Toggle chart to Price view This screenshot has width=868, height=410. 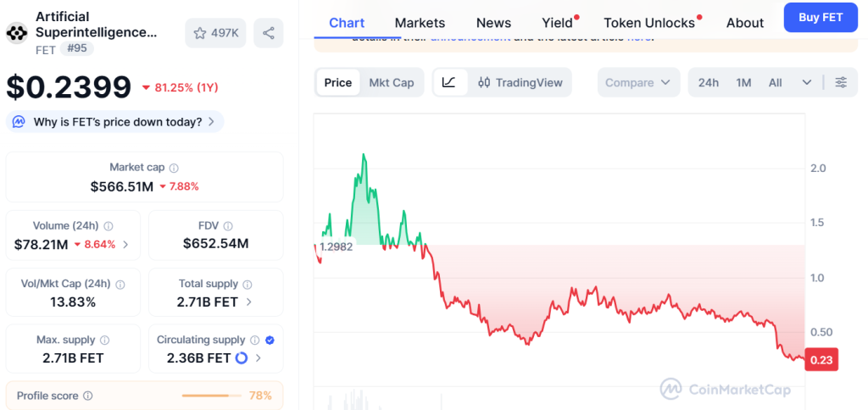(338, 82)
